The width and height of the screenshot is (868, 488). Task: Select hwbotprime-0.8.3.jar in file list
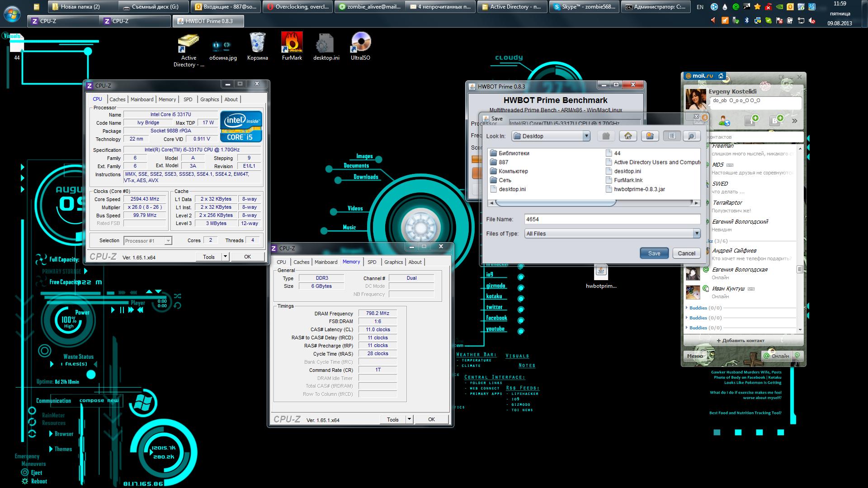point(635,189)
